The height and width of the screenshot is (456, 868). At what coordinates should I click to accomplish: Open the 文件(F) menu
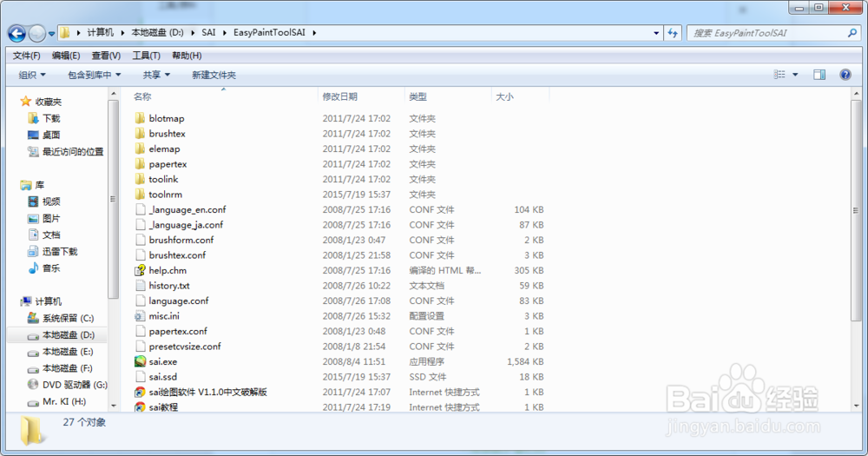pyautogui.click(x=27, y=56)
